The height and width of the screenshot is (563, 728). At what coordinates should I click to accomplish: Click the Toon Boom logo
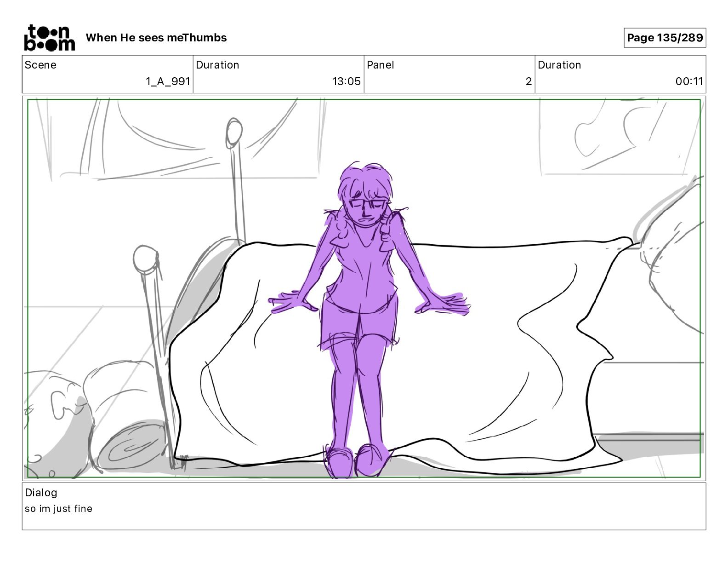tap(49, 38)
